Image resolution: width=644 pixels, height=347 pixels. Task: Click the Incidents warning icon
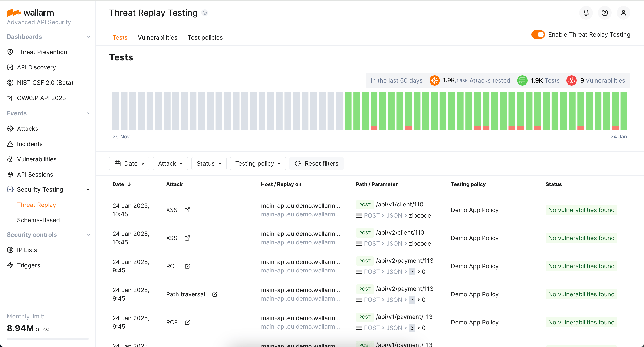pyautogui.click(x=10, y=144)
